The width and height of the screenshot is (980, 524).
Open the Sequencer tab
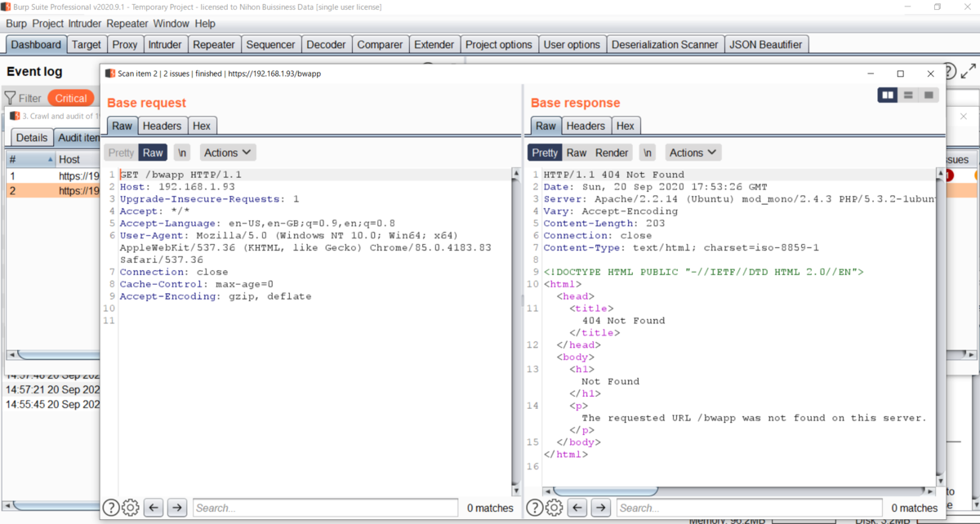(x=271, y=45)
